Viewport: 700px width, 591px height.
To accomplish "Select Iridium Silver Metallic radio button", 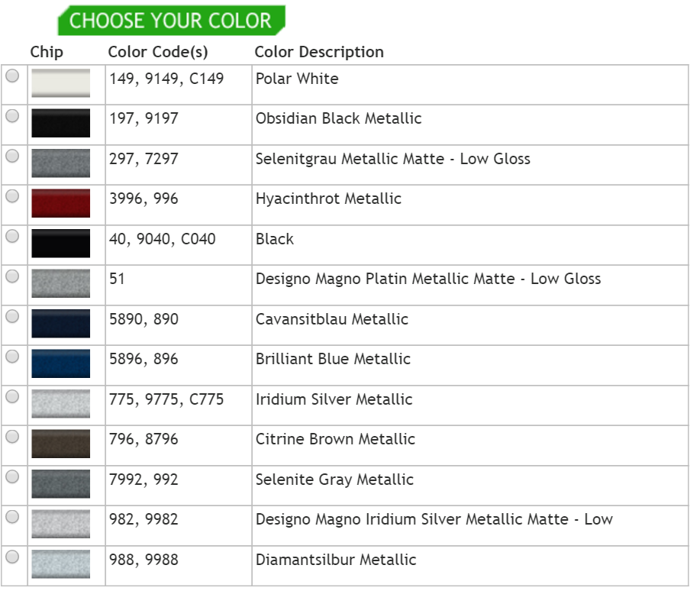I will (x=12, y=397).
